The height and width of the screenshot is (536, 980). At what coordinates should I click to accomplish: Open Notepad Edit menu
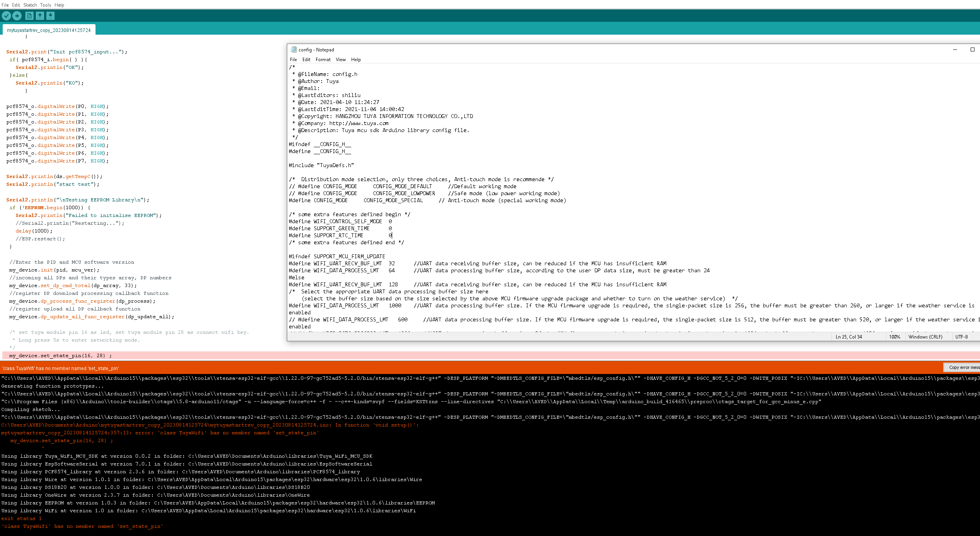coord(306,60)
